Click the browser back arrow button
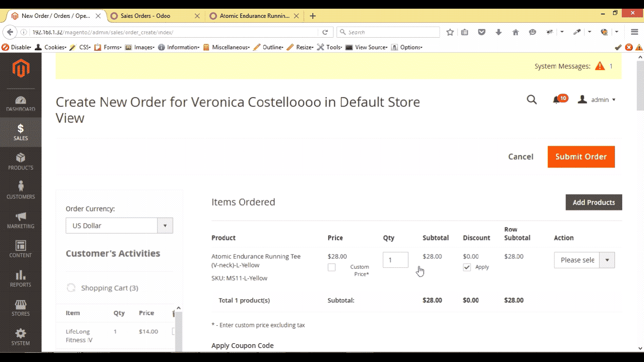 [10, 32]
